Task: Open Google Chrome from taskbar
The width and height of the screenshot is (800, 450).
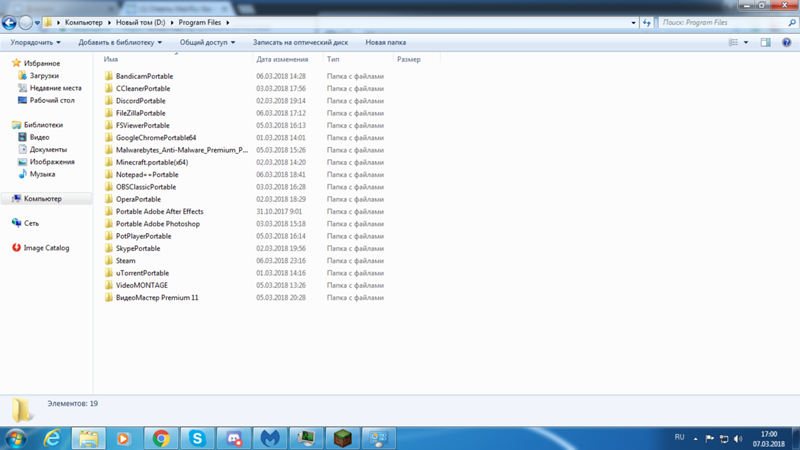Action: (161, 438)
